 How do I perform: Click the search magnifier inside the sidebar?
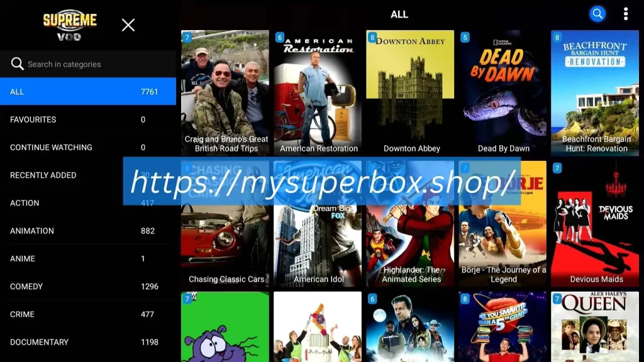tap(18, 63)
